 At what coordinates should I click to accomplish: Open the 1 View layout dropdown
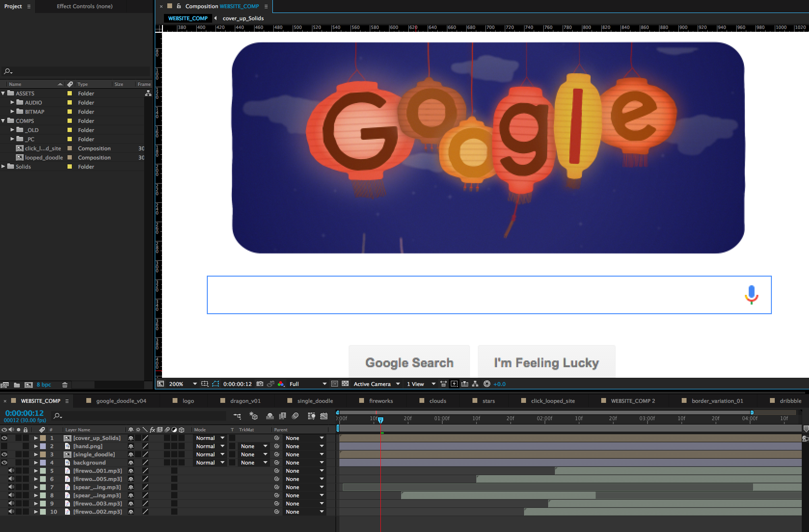421,384
